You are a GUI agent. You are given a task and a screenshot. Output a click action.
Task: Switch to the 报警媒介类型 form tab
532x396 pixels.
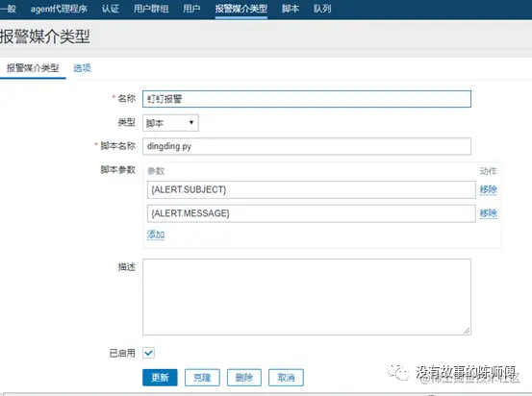[33, 68]
